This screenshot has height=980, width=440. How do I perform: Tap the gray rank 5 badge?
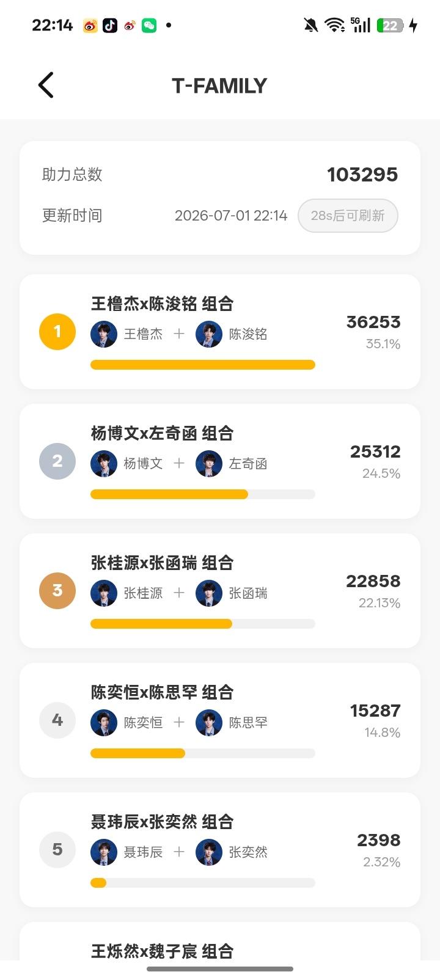click(x=57, y=850)
